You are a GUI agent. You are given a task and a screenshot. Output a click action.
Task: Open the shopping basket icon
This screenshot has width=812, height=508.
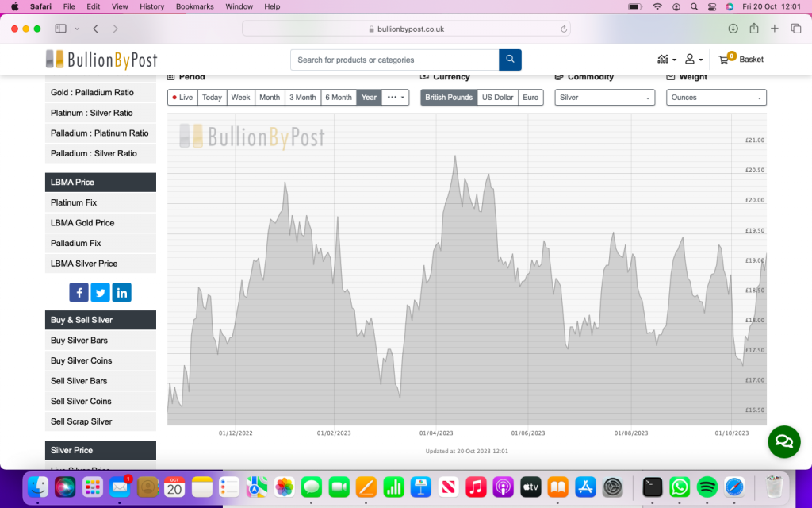(x=724, y=60)
